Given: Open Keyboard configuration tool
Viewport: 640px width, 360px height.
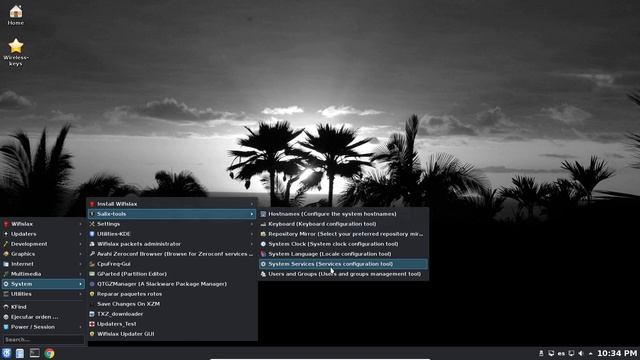Looking at the screenshot, I should pos(343,224).
